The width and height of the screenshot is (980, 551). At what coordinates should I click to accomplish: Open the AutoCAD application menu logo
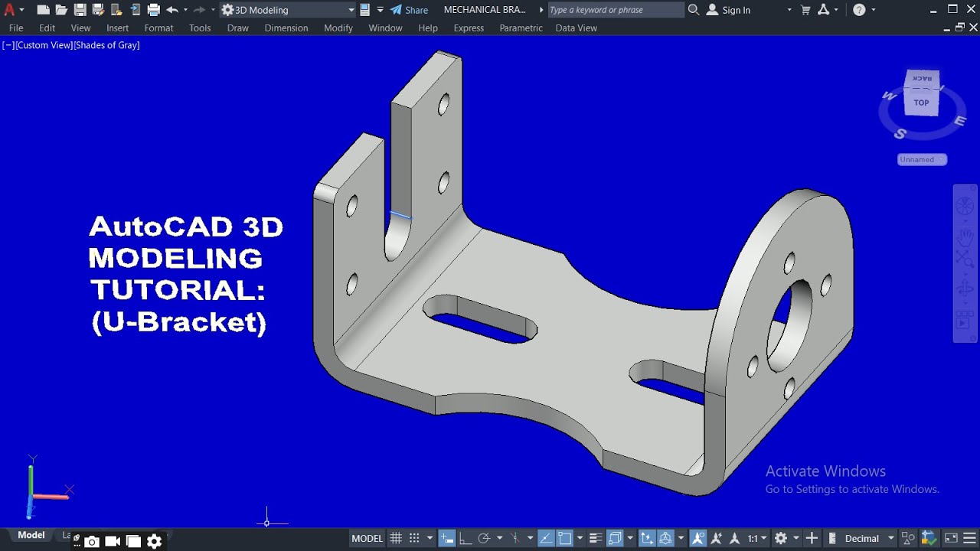(x=9, y=10)
